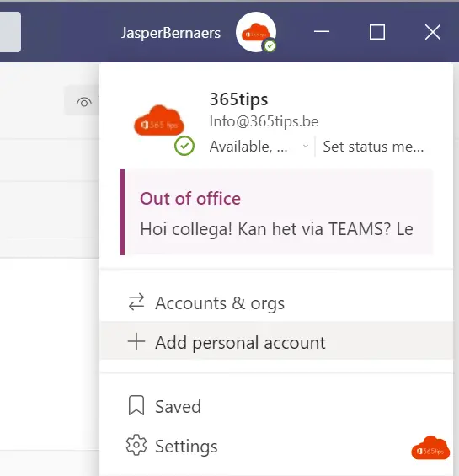Click the green Available status badge icon

point(184,146)
